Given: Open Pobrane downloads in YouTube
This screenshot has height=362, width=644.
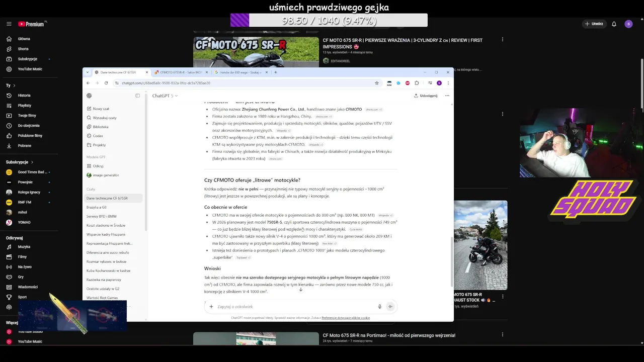Looking at the screenshot, I should coord(24,145).
